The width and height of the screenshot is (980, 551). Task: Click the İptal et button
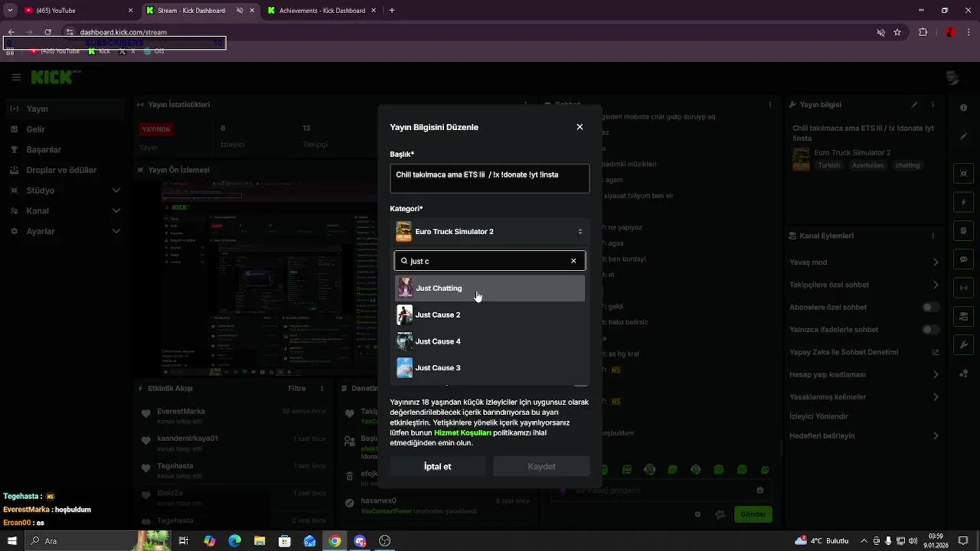click(437, 466)
